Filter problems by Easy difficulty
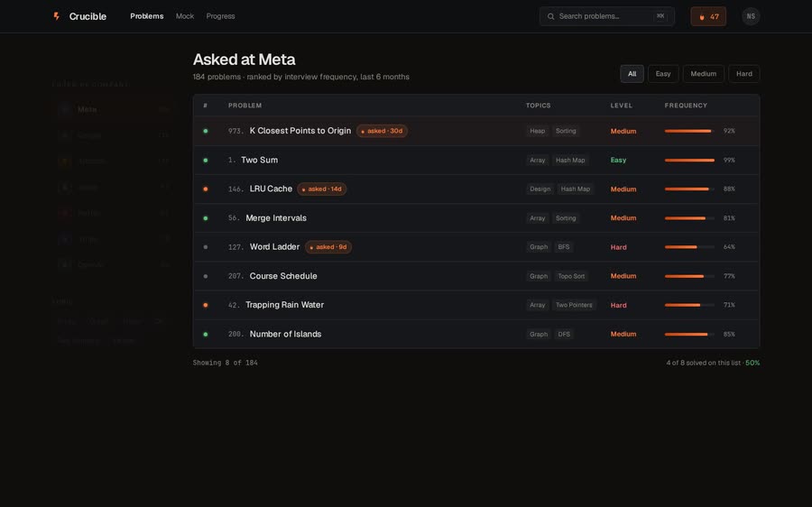 pyautogui.click(x=663, y=74)
